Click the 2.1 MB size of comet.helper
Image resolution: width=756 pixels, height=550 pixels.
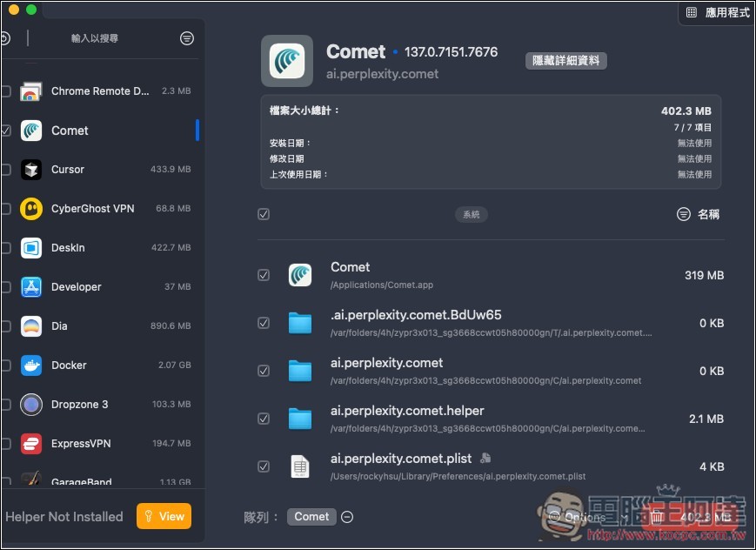tap(706, 419)
